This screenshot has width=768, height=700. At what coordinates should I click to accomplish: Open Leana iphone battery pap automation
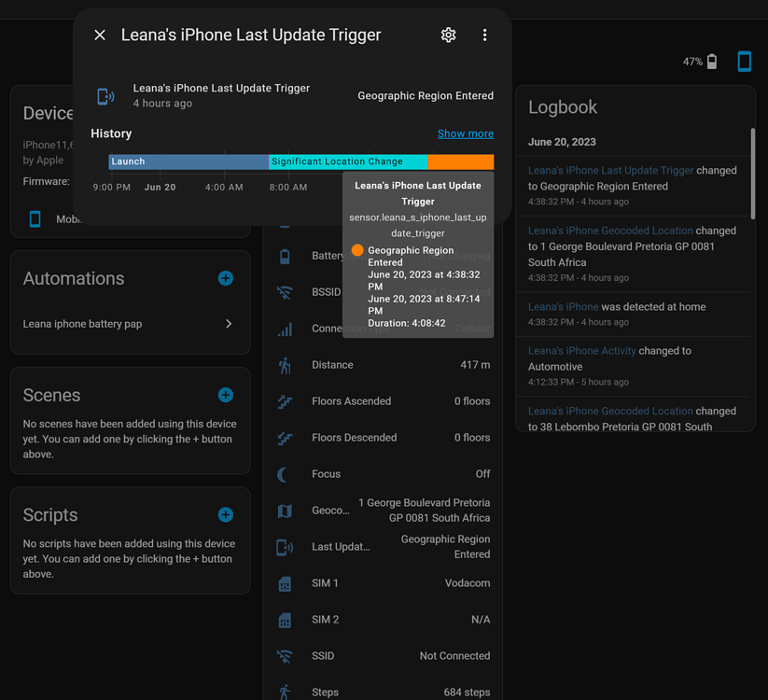click(x=129, y=324)
